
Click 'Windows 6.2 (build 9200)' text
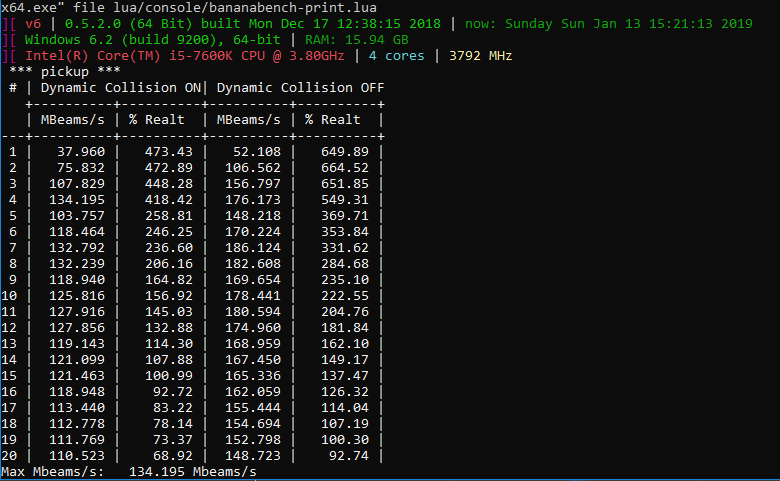(120, 40)
